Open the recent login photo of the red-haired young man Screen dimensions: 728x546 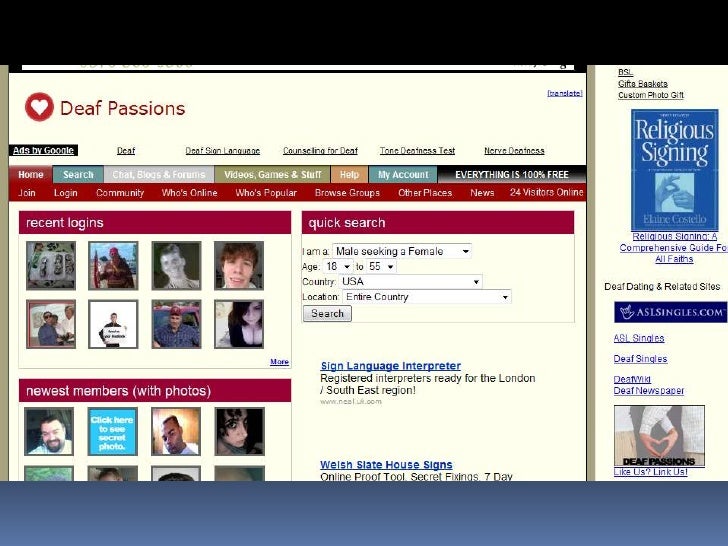point(239,266)
